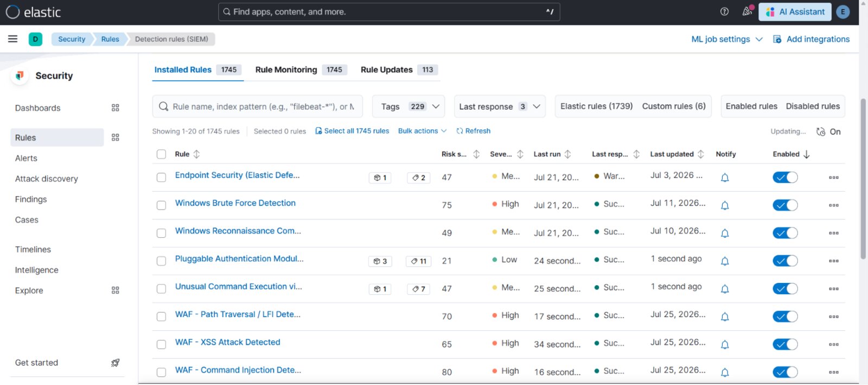This screenshot has width=868, height=385.
Task: Select checkbox for WAF XSS Attack Detected
Action: tap(161, 344)
